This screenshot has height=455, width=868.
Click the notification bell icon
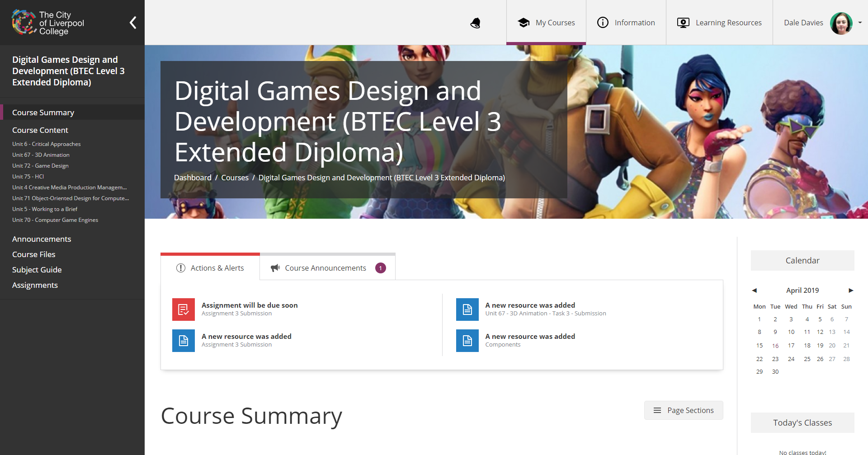pos(475,23)
